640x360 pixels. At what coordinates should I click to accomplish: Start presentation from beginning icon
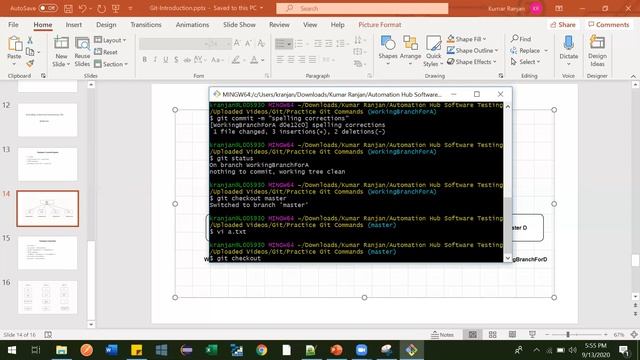tap(116, 8)
